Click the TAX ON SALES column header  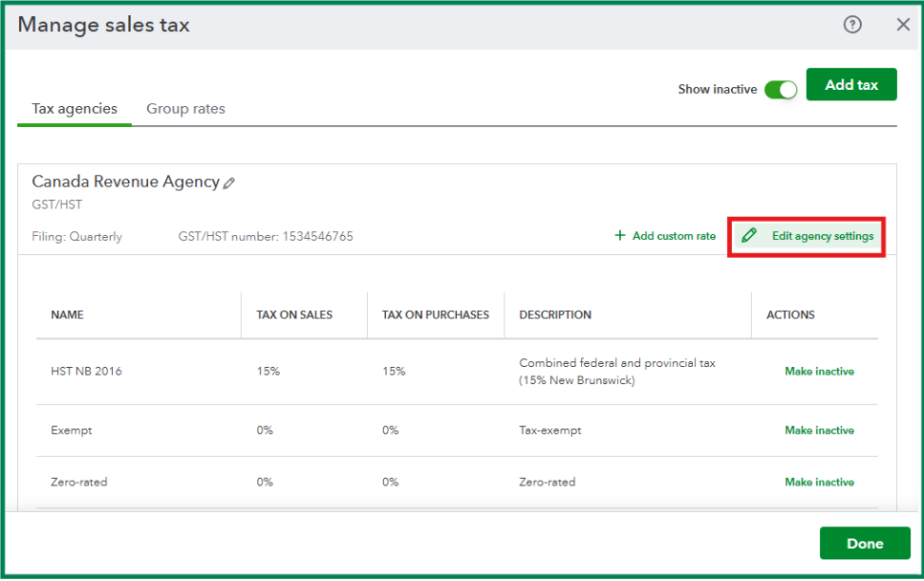(x=294, y=315)
